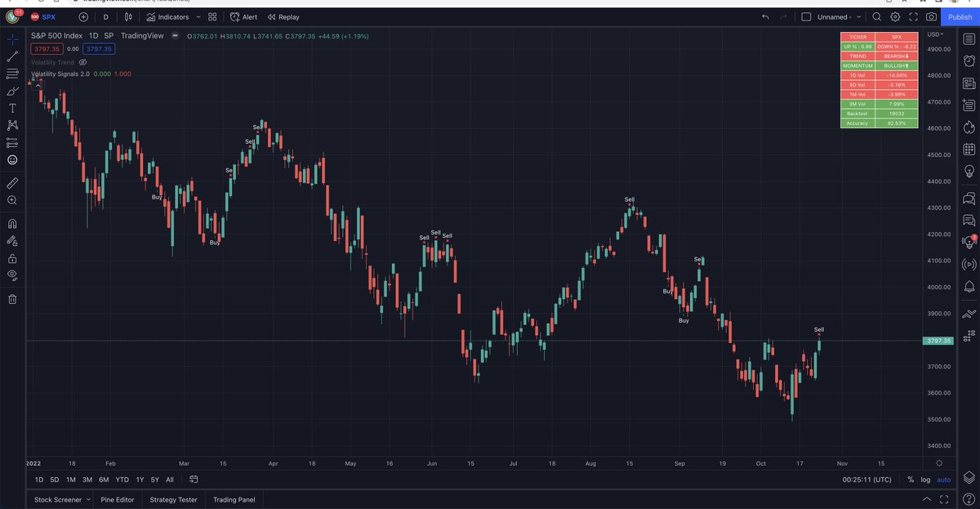Open the forecasting and measurement tools

click(x=12, y=142)
